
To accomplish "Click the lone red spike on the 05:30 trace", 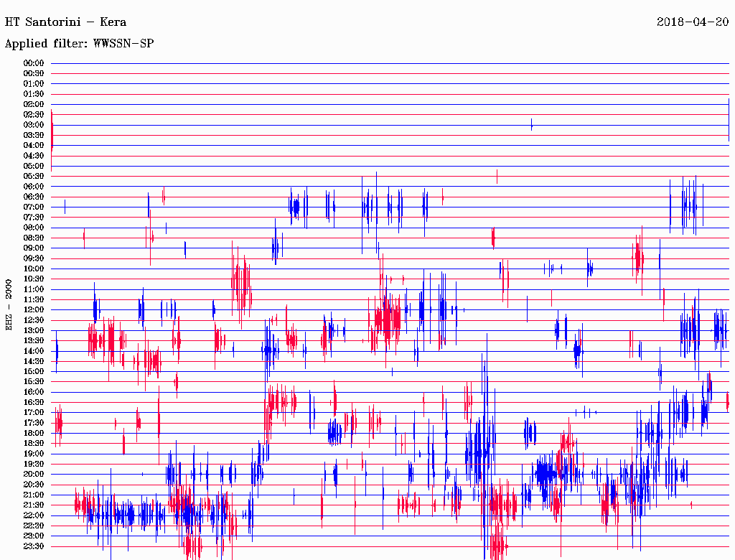I will pyautogui.click(x=497, y=176).
